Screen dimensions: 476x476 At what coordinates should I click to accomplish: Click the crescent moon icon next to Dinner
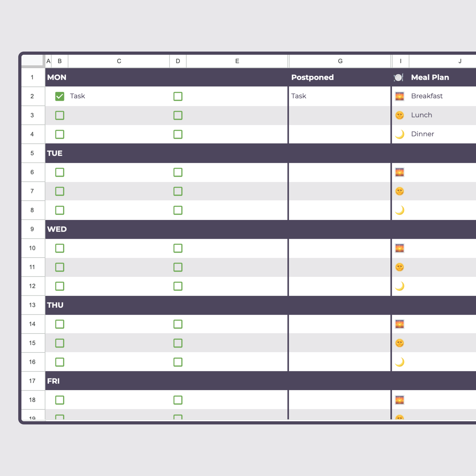coord(400,134)
